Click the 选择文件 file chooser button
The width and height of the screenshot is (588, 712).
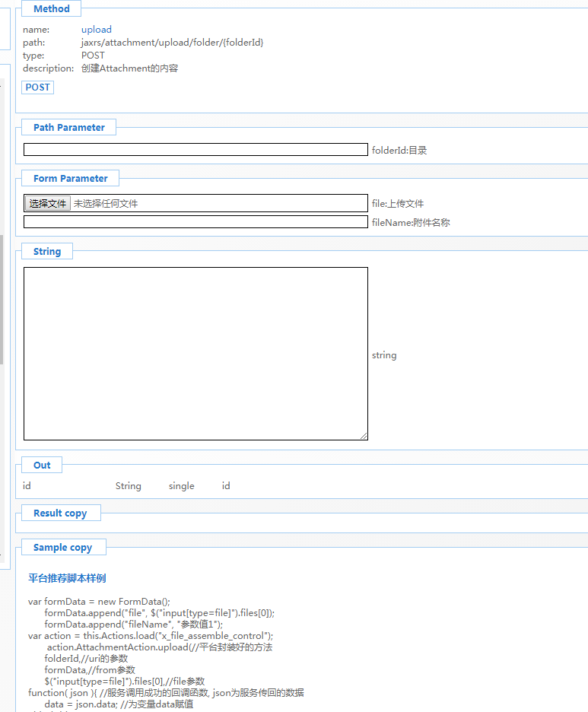[x=47, y=203]
